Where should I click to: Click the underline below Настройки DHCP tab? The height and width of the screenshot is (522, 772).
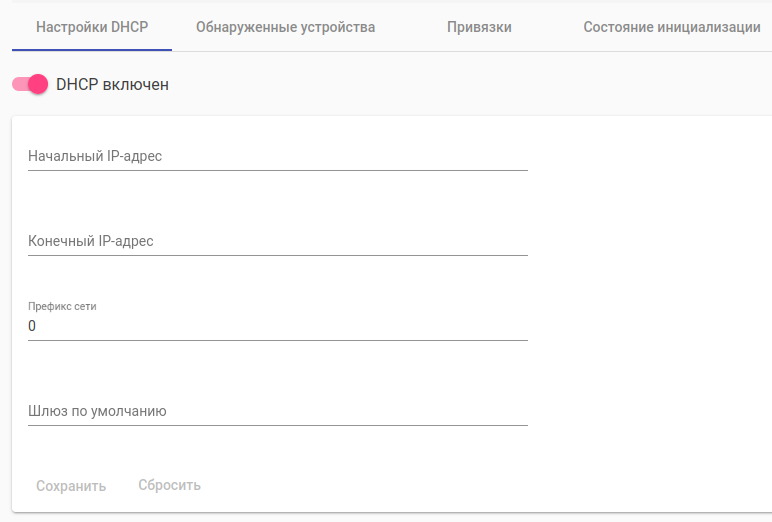point(92,49)
